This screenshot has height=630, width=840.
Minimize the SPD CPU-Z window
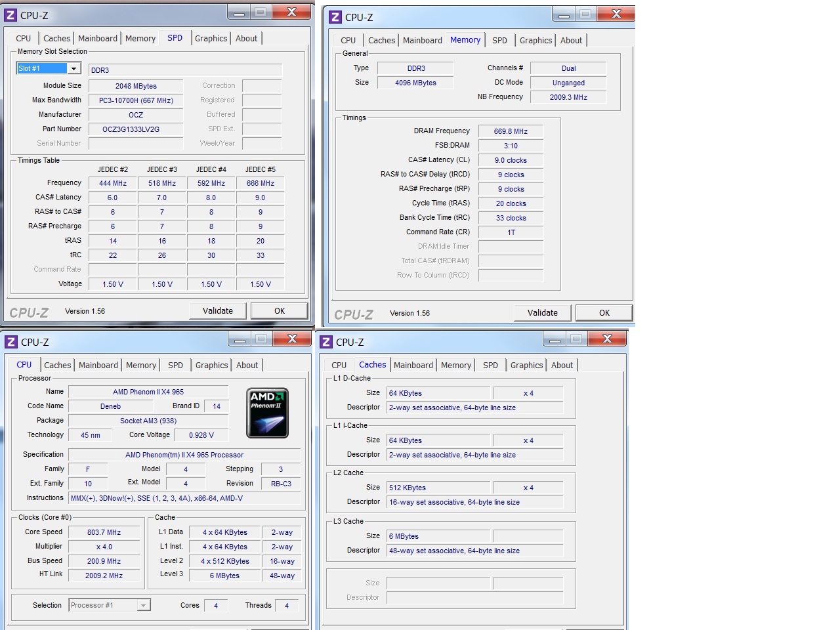239,12
